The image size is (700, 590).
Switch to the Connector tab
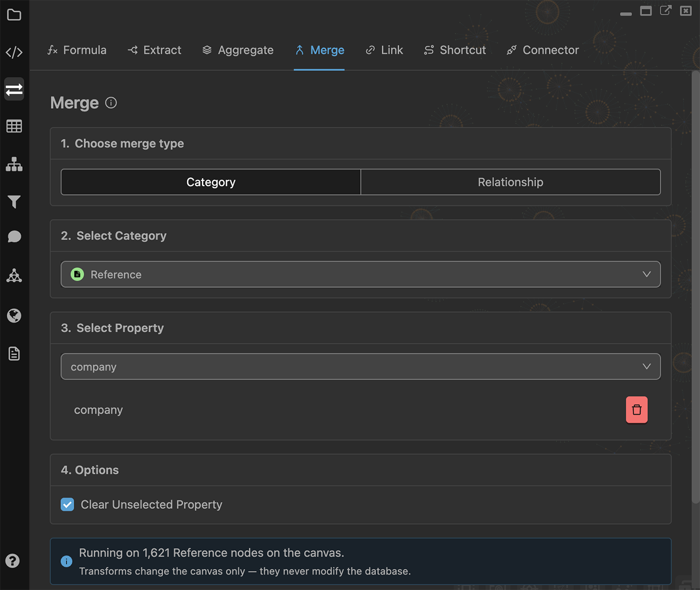click(542, 50)
